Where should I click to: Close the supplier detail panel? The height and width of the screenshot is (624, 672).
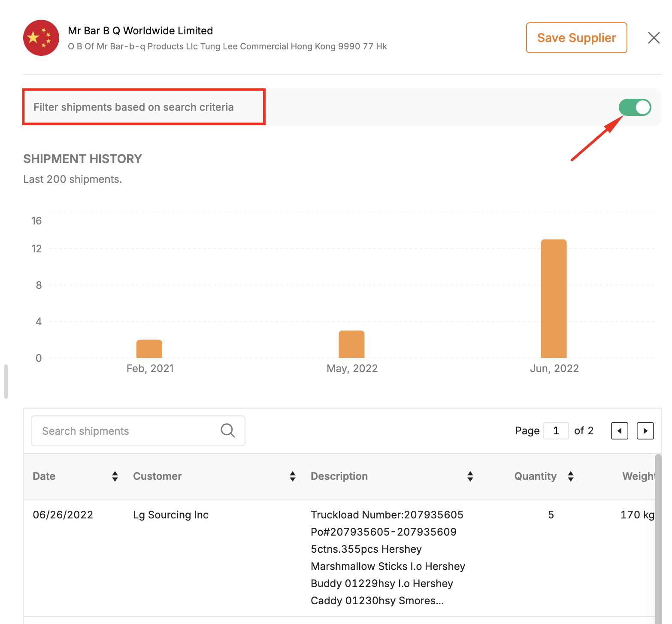654,38
